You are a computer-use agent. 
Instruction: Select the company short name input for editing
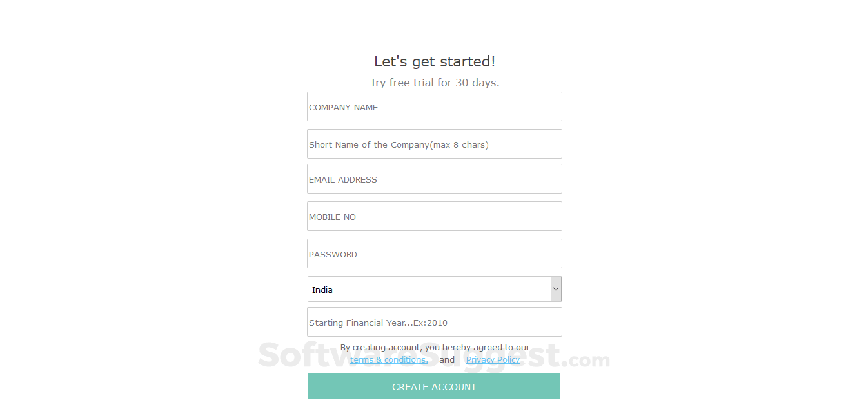434,144
